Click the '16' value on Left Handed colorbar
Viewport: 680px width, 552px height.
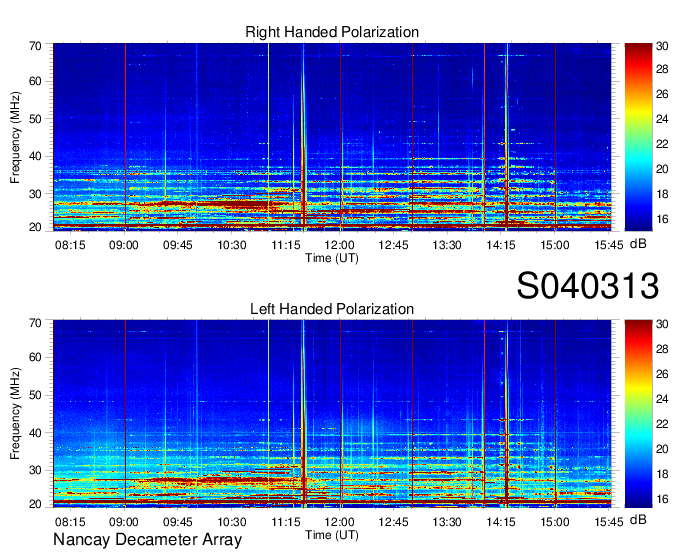(x=662, y=499)
